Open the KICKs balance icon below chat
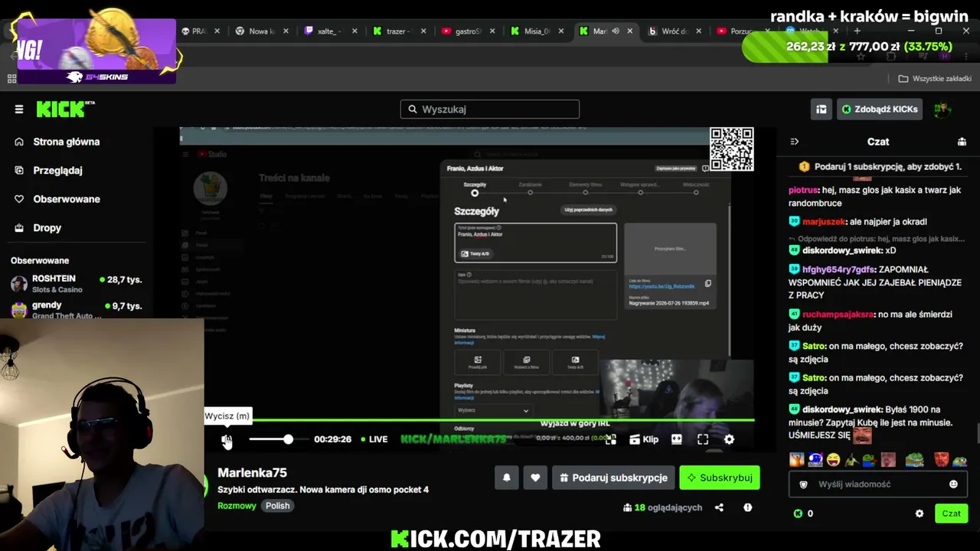 click(798, 514)
